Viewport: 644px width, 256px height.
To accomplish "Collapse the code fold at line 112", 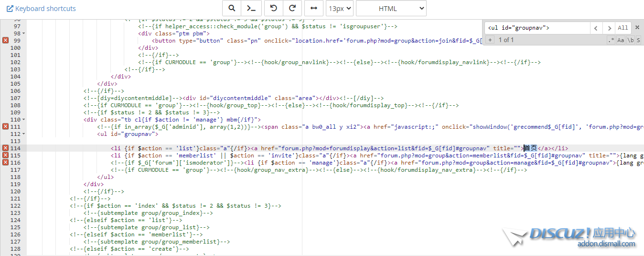I will click(x=24, y=134).
